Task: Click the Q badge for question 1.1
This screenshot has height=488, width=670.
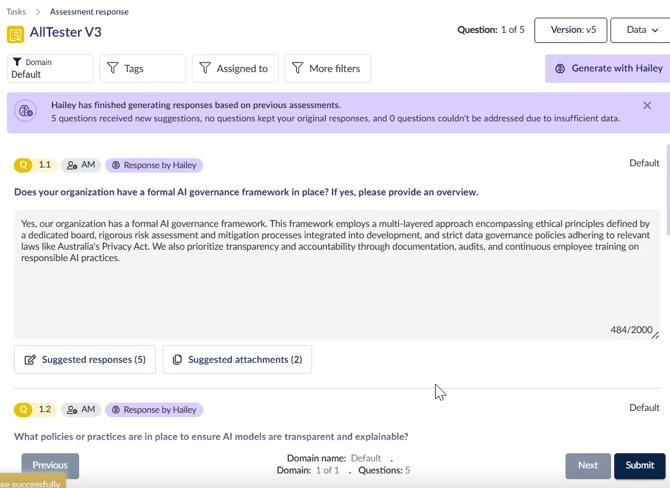Action: (24, 165)
